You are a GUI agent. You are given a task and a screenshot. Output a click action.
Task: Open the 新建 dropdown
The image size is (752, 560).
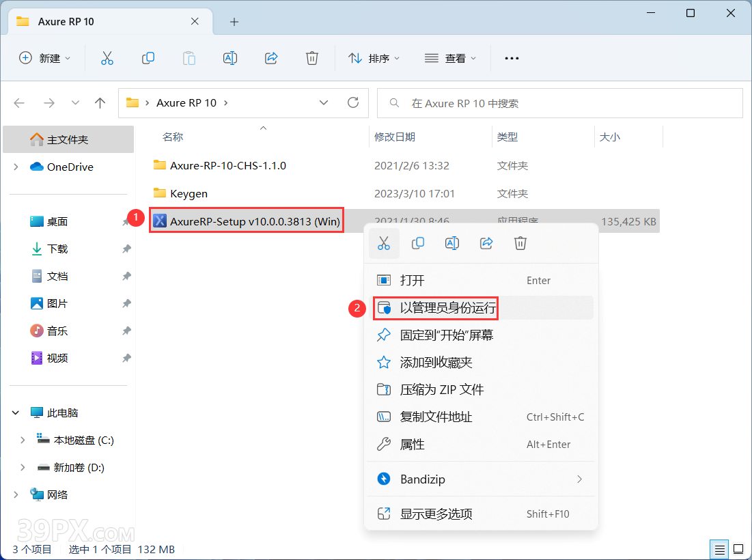tap(44, 59)
